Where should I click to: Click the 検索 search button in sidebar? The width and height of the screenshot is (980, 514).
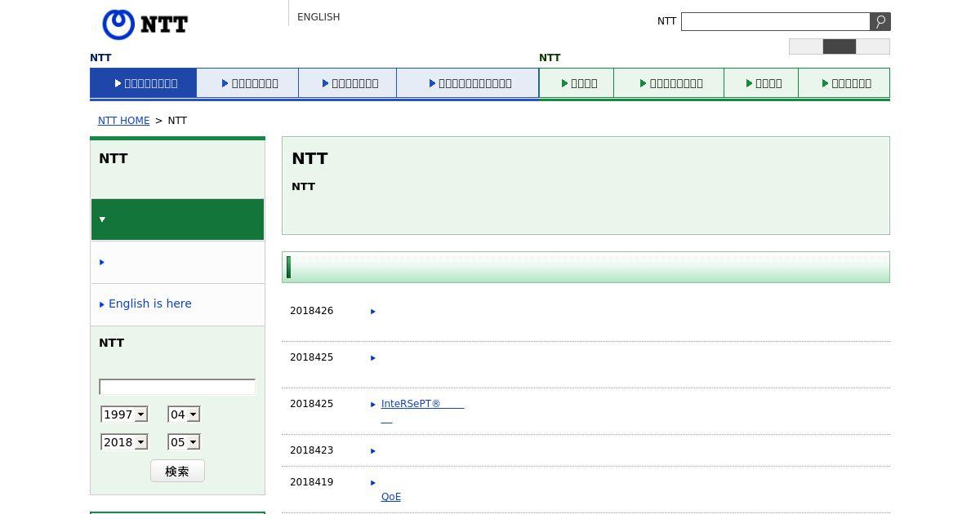(x=177, y=471)
